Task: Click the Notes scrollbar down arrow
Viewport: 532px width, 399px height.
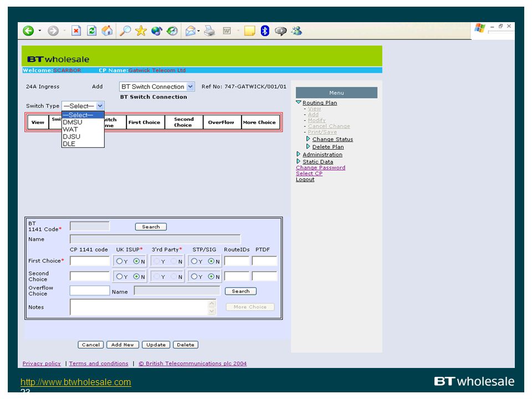Action: [x=212, y=311]
